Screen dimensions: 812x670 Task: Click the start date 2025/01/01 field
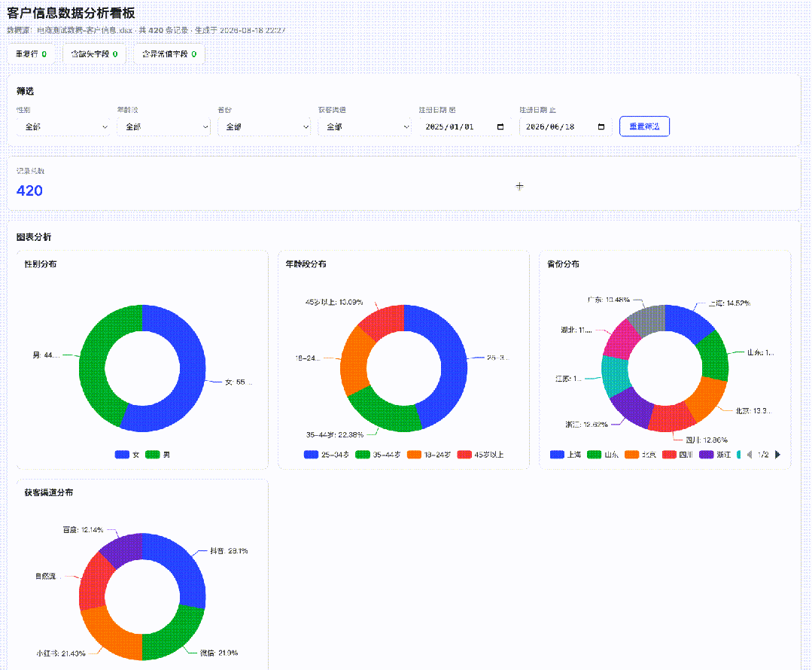click(464, 126)
